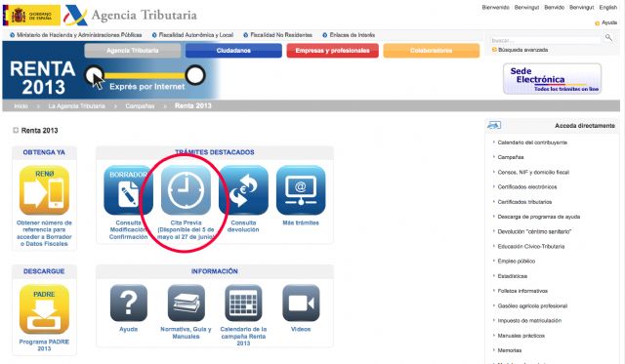Switch to Empresas y profesionales tab
Image resolution: width=625 pixels, height=364 pixels.
pyautogui.click(x=332, y=51)
